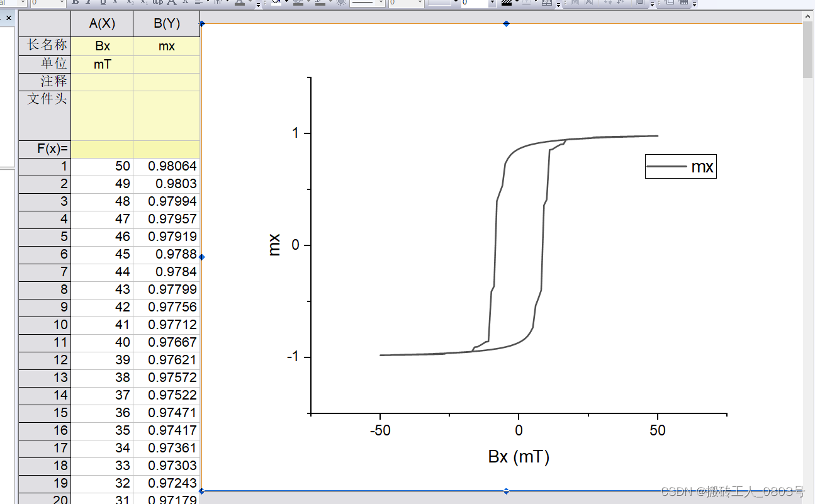Viewport: 815px width, 504px height.
Task: Select cell containing 0.97994
Action: click(x=167, y=201)
